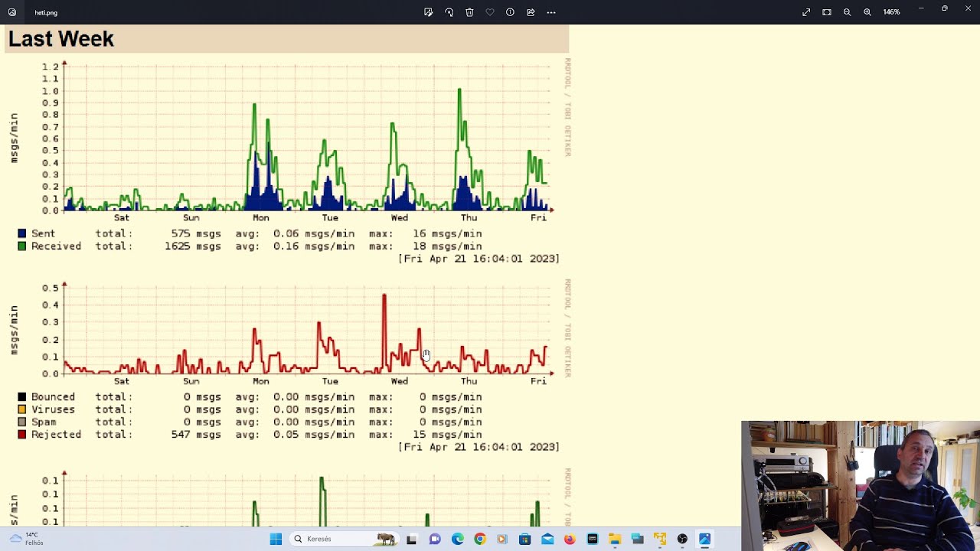Click the 146% zoom level indicator
Image resolution: width=980 pixels, height=551 pixels.
click(x=891, y=12)
